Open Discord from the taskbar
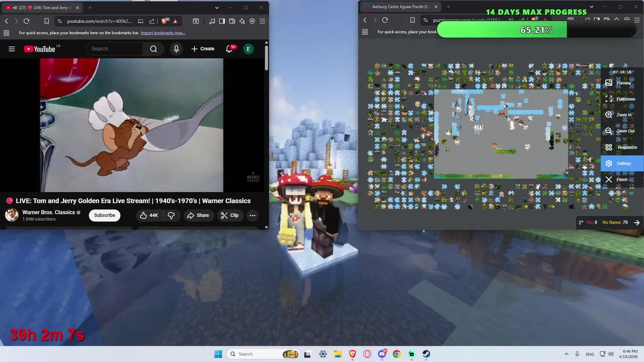The image size is (644, 362). point(382,354)
